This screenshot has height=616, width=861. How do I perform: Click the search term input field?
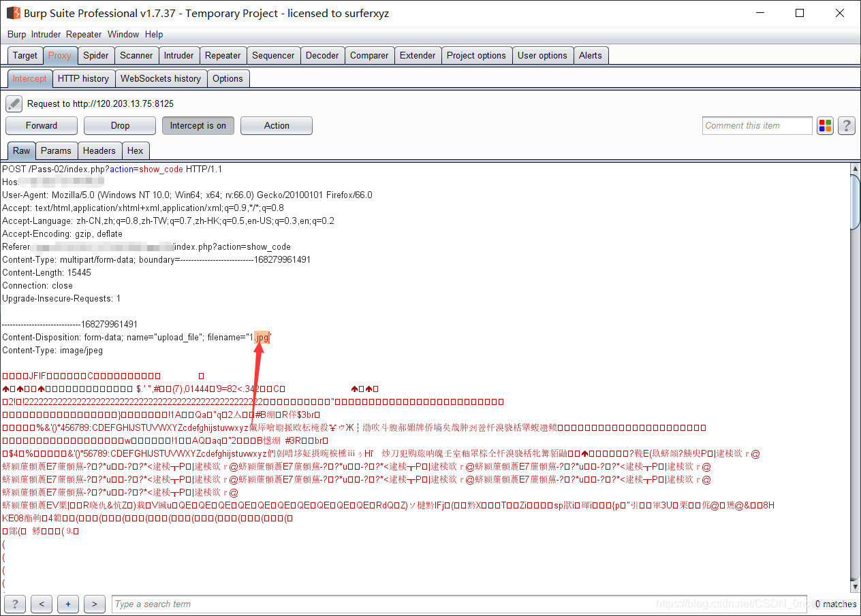point(458,604)
